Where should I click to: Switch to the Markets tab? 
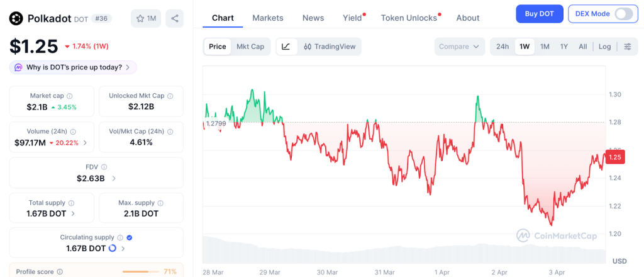point(268,18)
